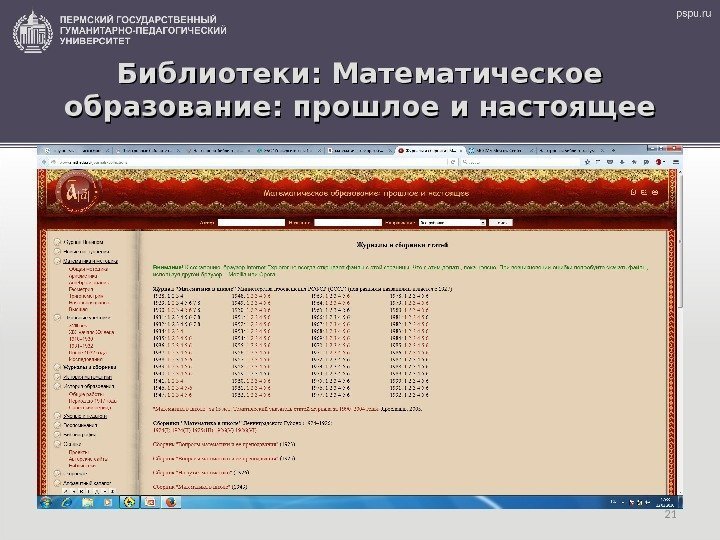This screenshot has height=540, width=720.
Task: Switch to PowerPoint in the taskbar
Action: tap(150, 502)
